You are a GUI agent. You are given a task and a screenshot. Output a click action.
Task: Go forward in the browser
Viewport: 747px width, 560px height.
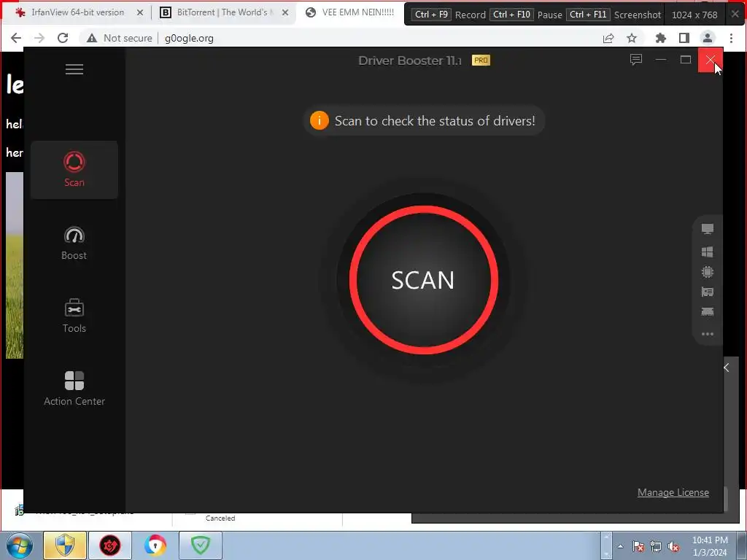(39, 38)
